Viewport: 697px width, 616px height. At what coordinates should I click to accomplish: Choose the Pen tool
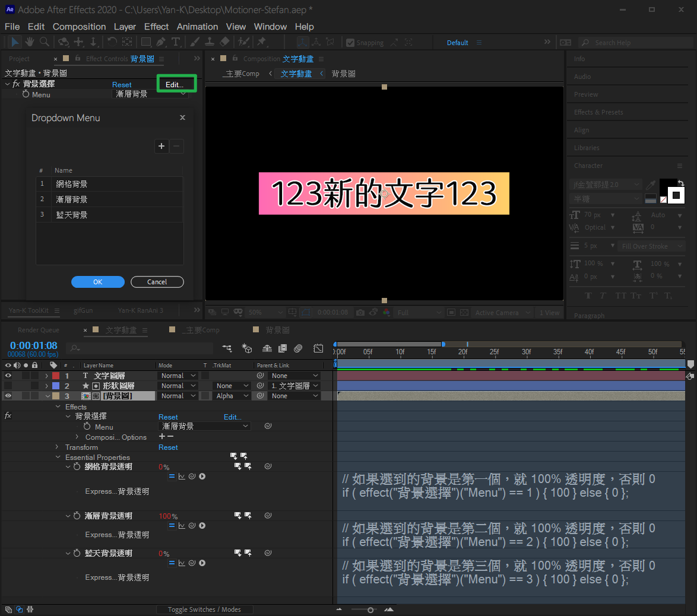click(x=161, y=42)
